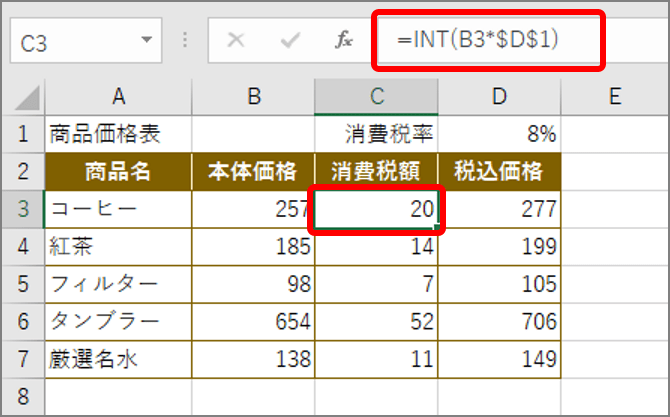The height and width of the screenshot is (417, 670).
Task: Select column B header
Action: pyautogui.click(x=253, y=97)
